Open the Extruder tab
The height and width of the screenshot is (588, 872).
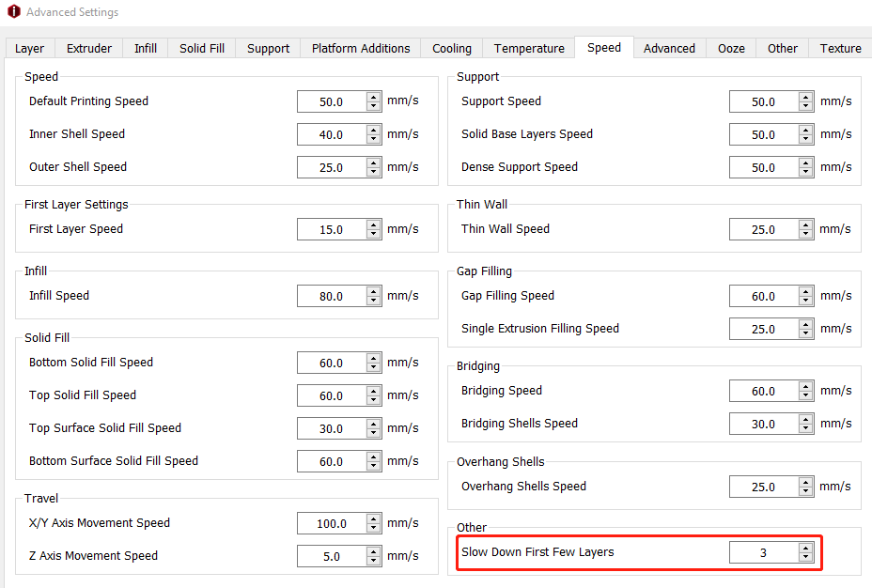click(89, 48)
